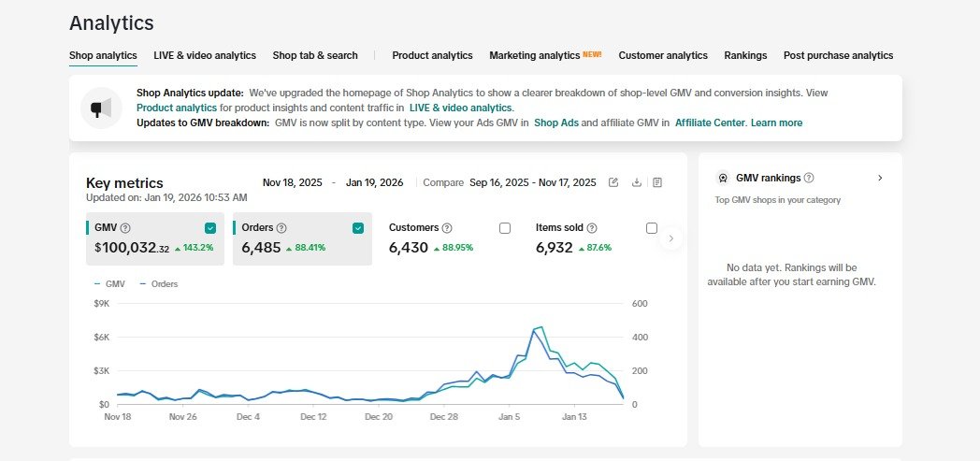Download the key metrics data
This screenshot has width=980, height=461.
(x=637, y=182)
